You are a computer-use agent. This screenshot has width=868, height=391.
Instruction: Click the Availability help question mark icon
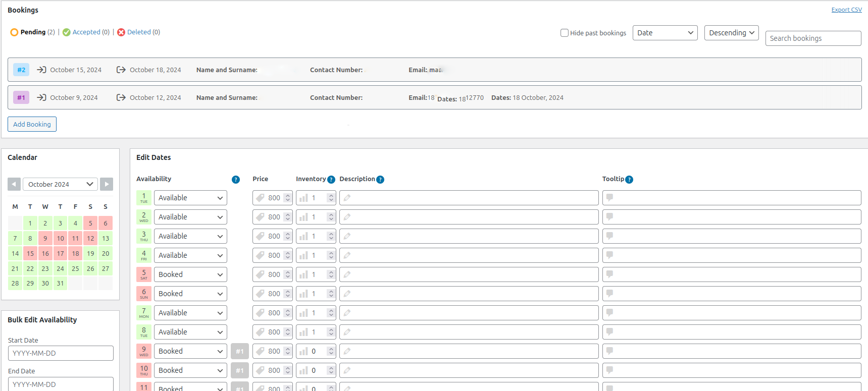[x=236, y=180]
